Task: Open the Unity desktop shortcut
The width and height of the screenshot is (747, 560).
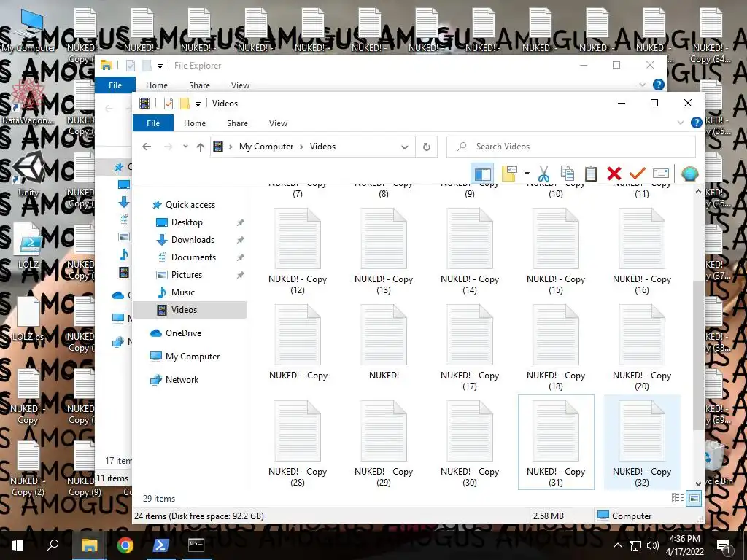Action: pos(28,174)
